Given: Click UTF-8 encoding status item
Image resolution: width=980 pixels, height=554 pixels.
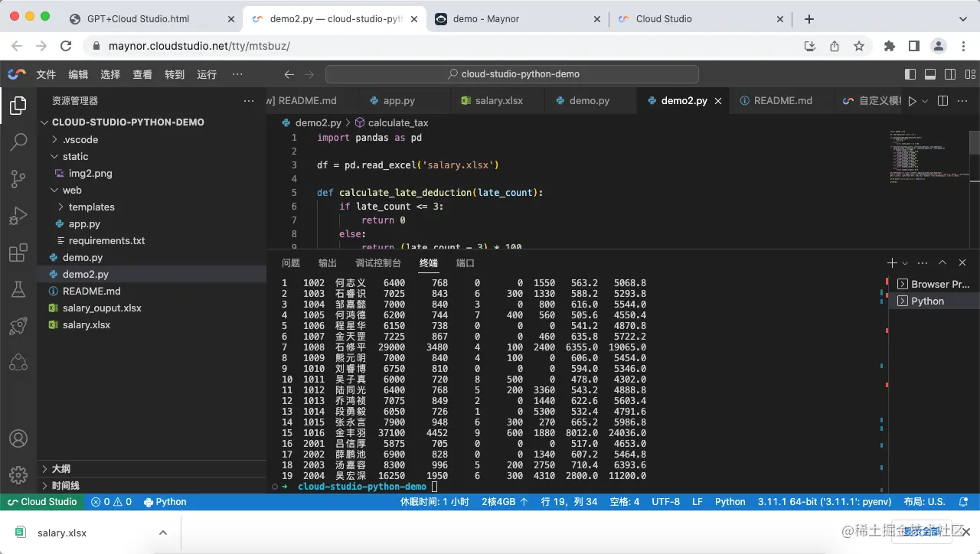Looking at the screenshot, I should click(x=665, y=502).
